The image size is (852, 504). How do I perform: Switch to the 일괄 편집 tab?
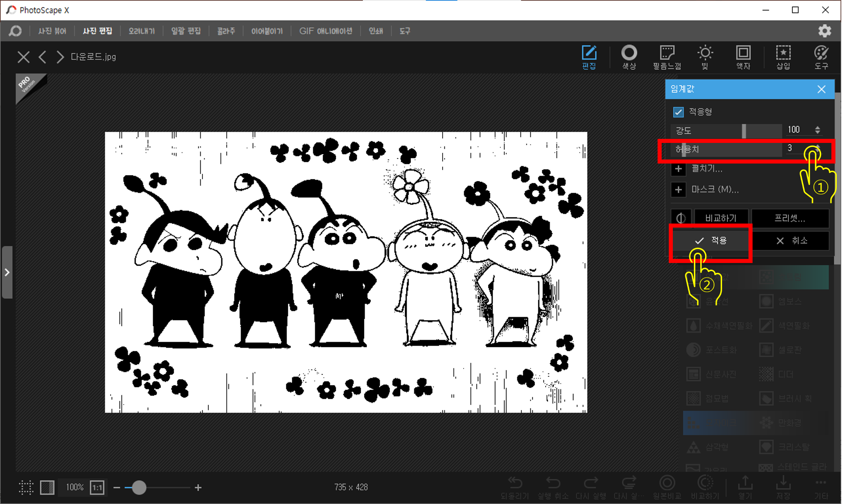186,31
